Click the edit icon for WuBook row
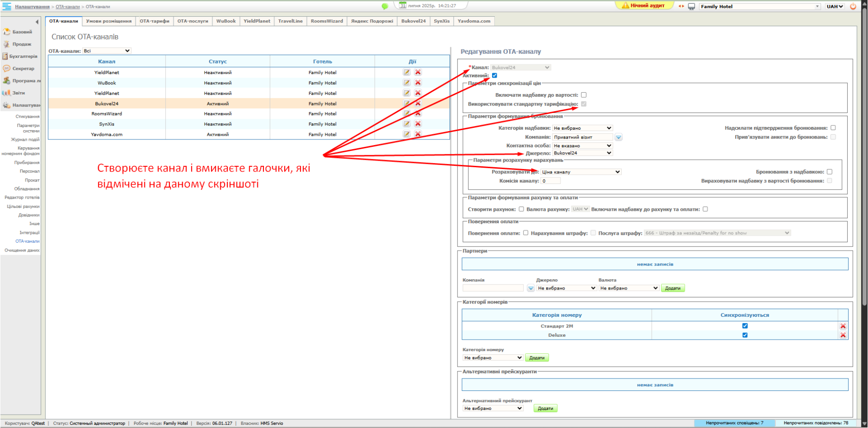The width and height of the screenshot is (868, 428). 406,82
